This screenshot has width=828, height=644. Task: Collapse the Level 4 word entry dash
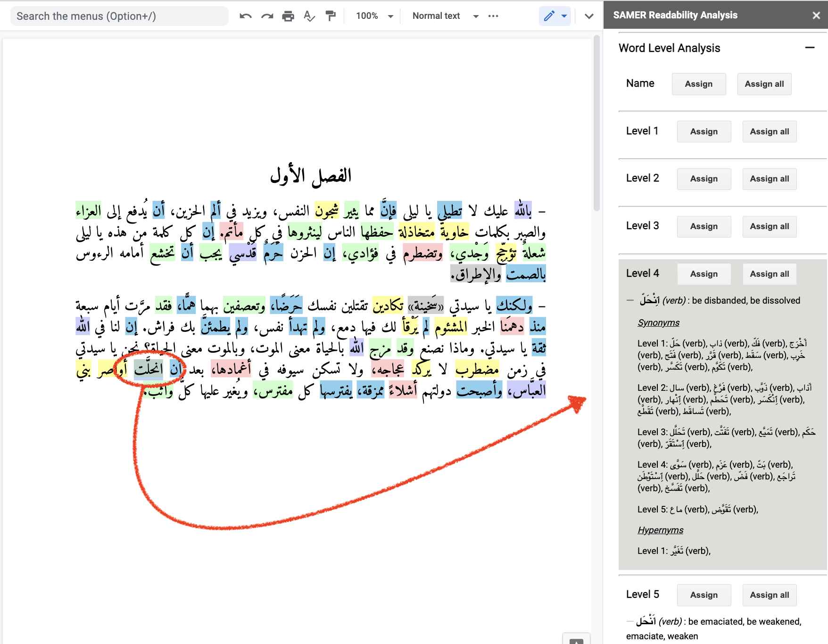pyautogui.click(x=630, y=300)
